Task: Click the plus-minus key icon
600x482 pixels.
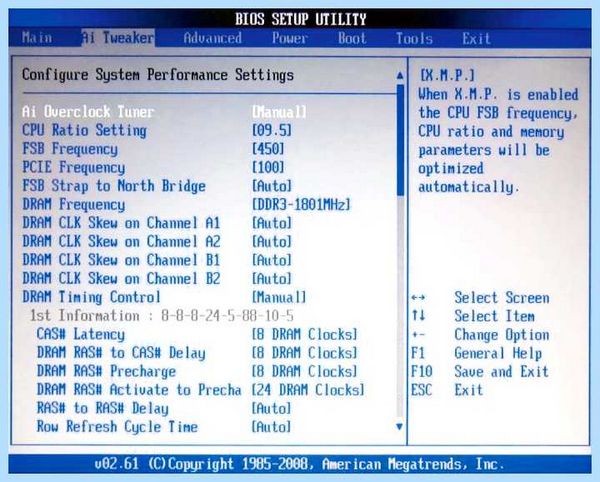Action: click(x=418, y=335)
